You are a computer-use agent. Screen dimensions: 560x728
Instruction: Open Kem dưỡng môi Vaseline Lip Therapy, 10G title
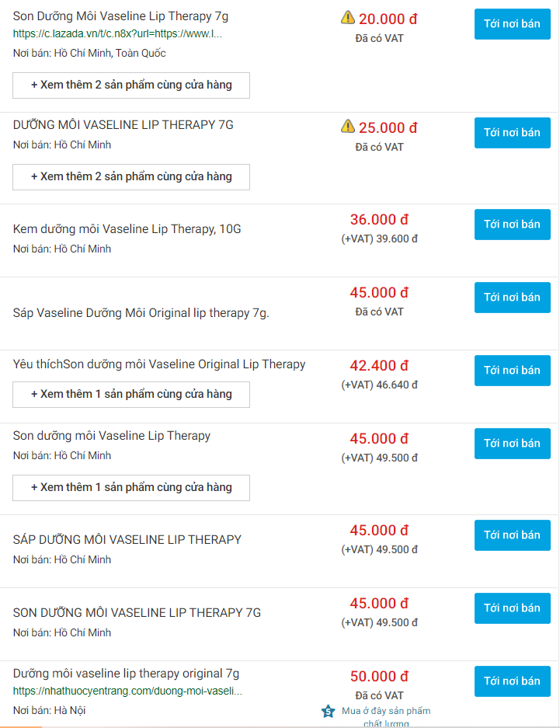(127, 229)
